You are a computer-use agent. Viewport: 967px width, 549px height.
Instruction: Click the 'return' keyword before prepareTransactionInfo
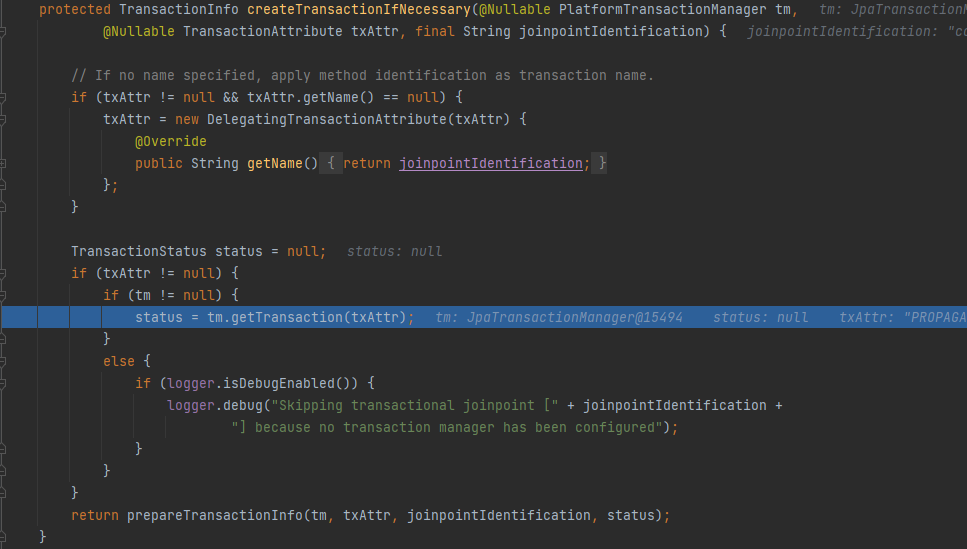(95, 515)
